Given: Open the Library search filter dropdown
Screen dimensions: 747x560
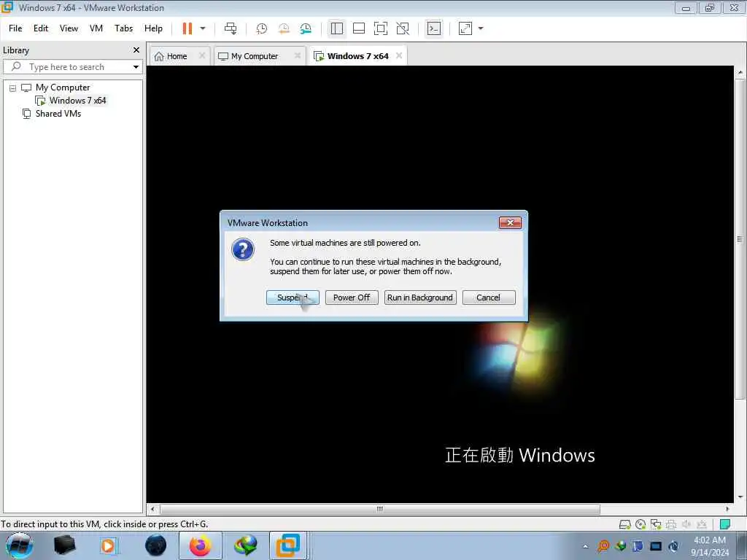Looking at the screenshot, I should click(x=136, y=67).
